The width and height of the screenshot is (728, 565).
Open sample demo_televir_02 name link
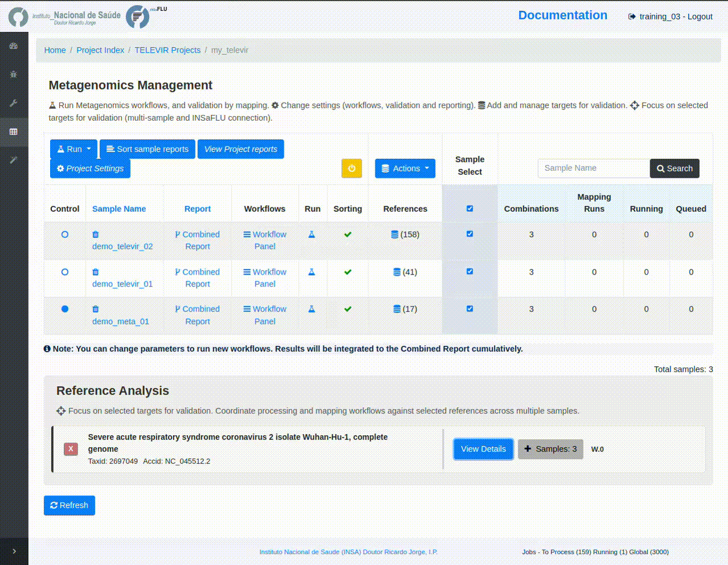(122, 247)
